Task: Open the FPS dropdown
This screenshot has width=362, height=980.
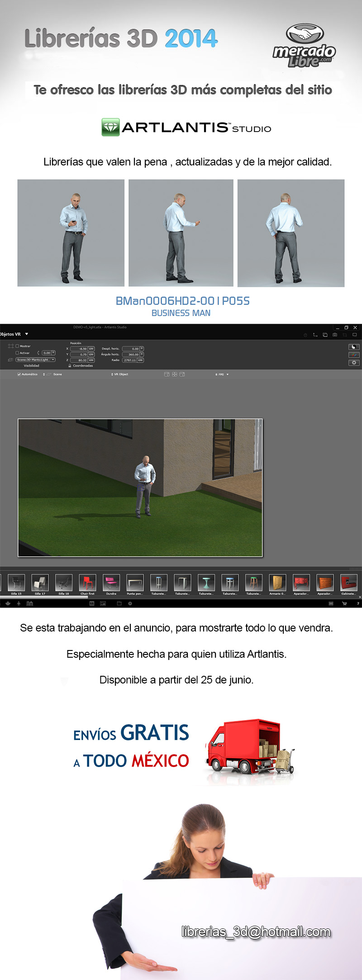Action: coord(228,374)
